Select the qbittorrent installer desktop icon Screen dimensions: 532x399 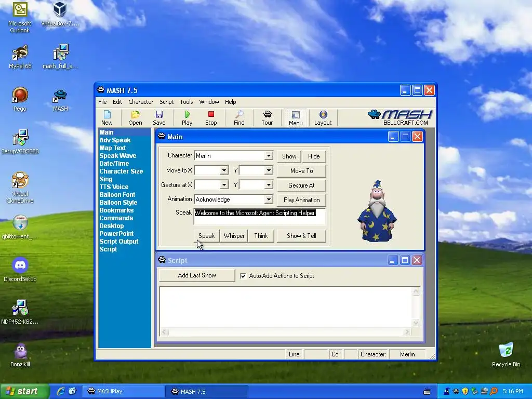point(20,227)
